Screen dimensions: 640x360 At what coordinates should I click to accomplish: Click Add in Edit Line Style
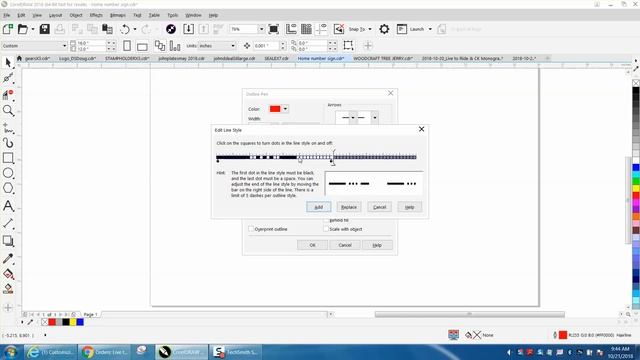(x=318, y=207)
